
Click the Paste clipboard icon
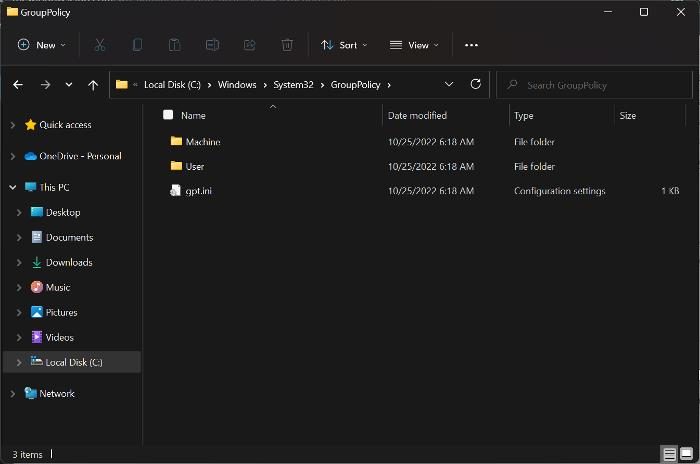[174, 45]
